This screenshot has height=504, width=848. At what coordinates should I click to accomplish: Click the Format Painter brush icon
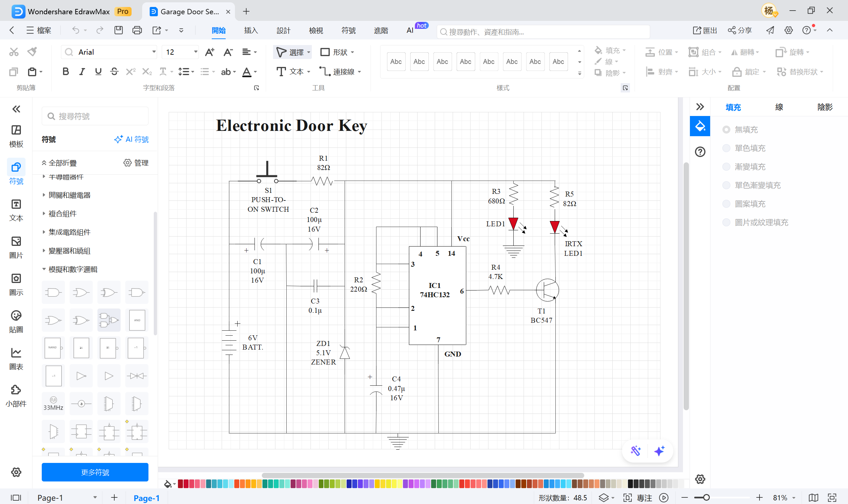32,52
